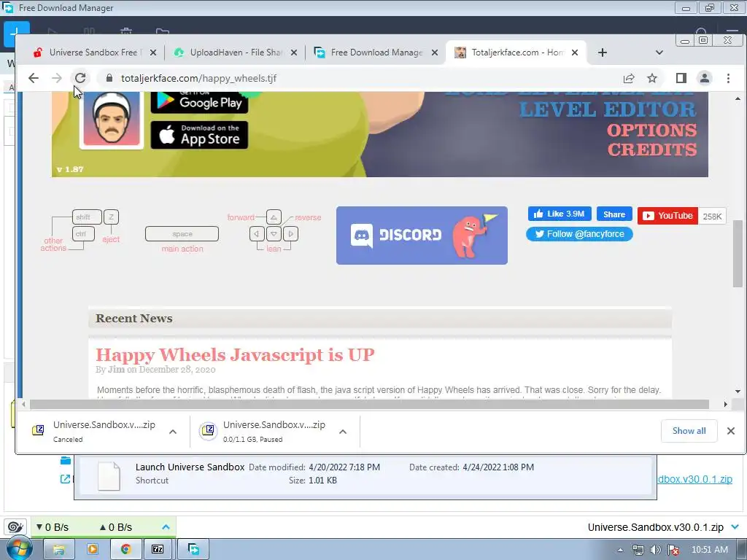The image size is (747, 560).
Task: Click the padlock site info icon
Action: [x=109, y=78]
